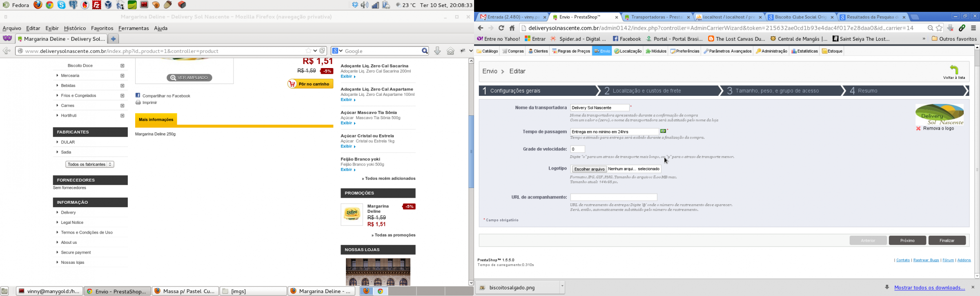Launch Firefox from the Fedora top panel
The width and height of the screenshot is (980, 296).
tap(38, 5)
